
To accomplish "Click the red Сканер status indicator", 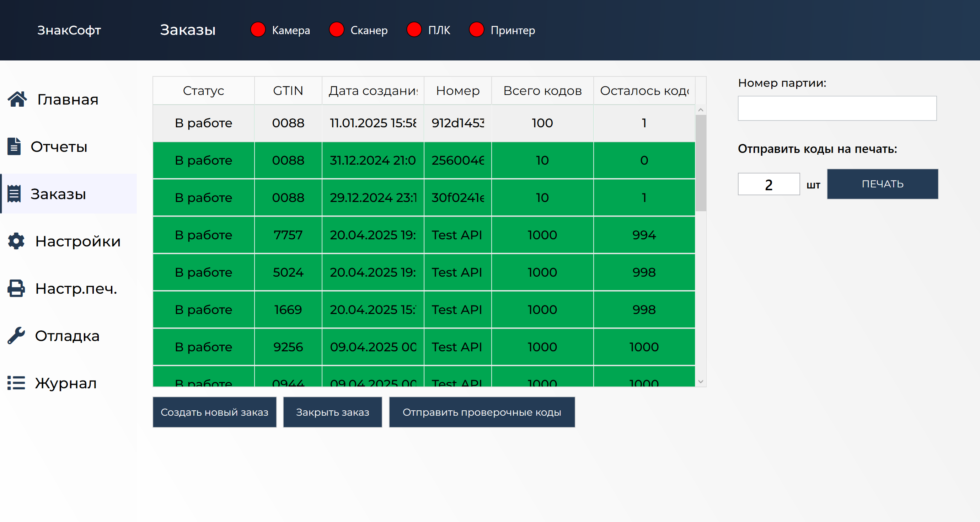I will point(336,30).
